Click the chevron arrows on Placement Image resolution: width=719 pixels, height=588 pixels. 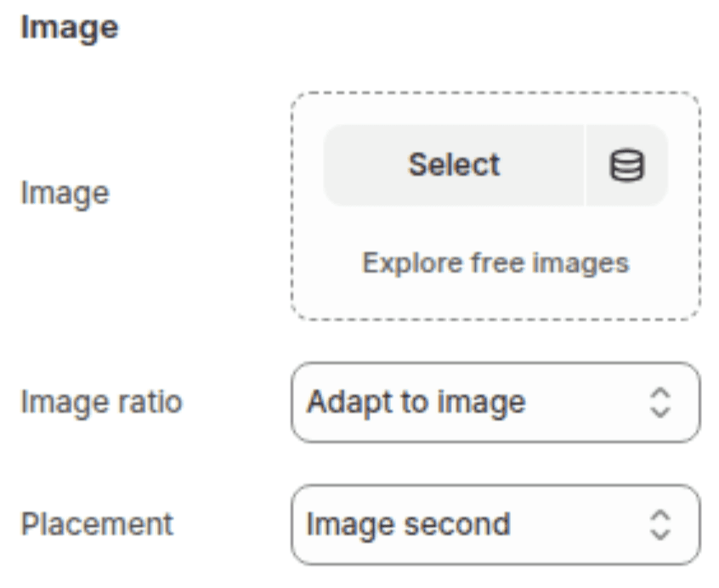pos(660,524)
